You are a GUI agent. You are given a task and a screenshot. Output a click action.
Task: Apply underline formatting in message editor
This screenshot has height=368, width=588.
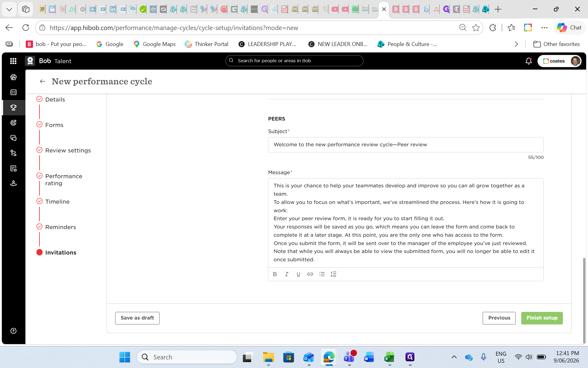(x=298, y=274)
